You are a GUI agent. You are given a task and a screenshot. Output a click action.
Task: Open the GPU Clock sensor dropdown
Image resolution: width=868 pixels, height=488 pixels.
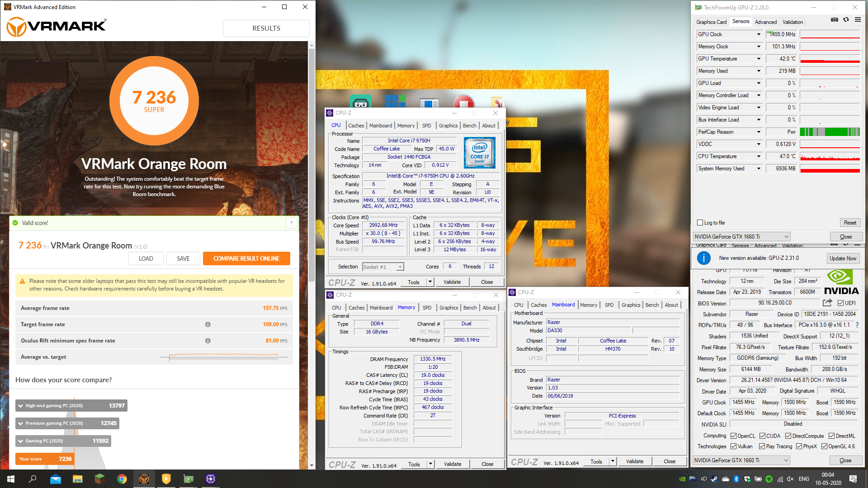coord(759,34)
